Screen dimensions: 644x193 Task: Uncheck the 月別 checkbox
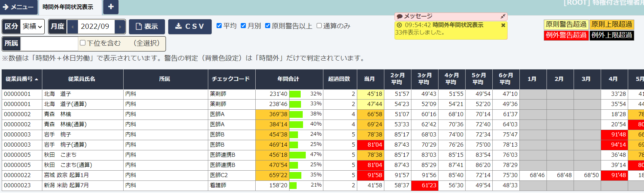(243, 26)
